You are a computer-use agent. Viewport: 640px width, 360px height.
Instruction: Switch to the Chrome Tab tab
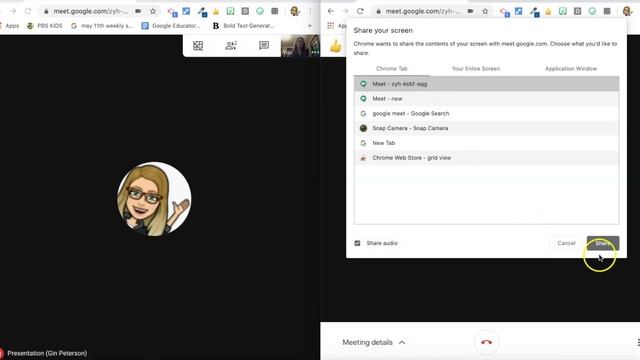click(391, 69)
